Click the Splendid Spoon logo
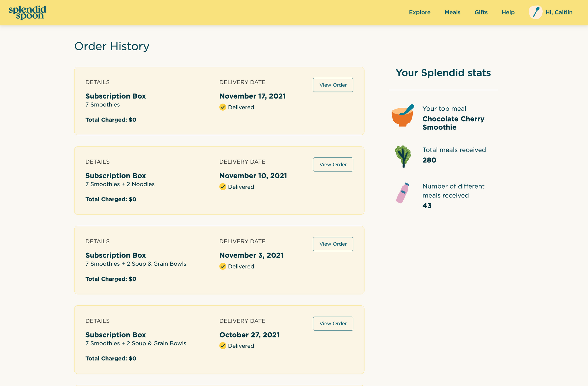Screen dimensions: 588x386 27,12
